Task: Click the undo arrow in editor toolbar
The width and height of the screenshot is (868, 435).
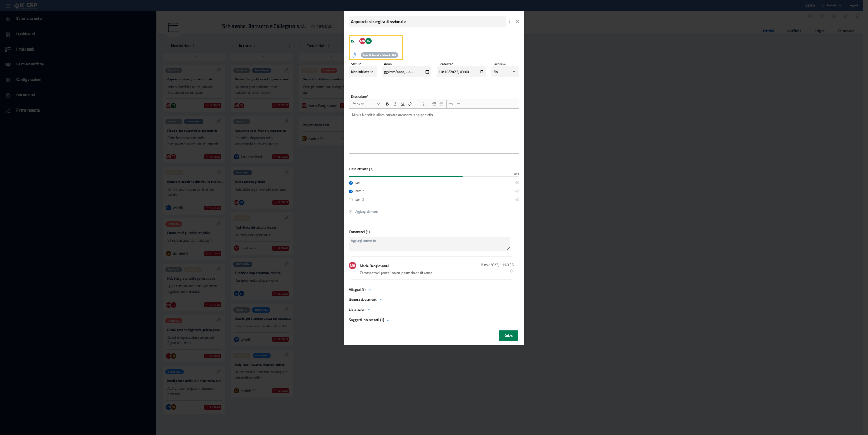Action: tap(451, 104)
